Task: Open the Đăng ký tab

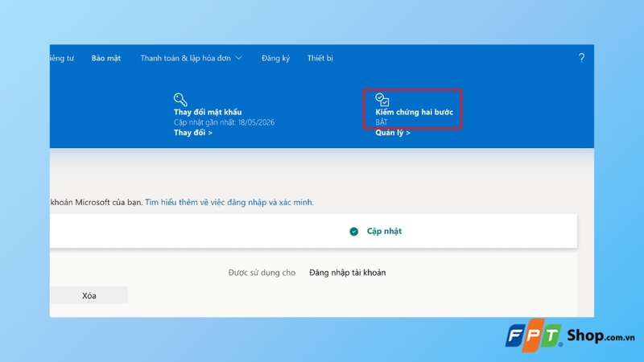Action: [275, 58]
